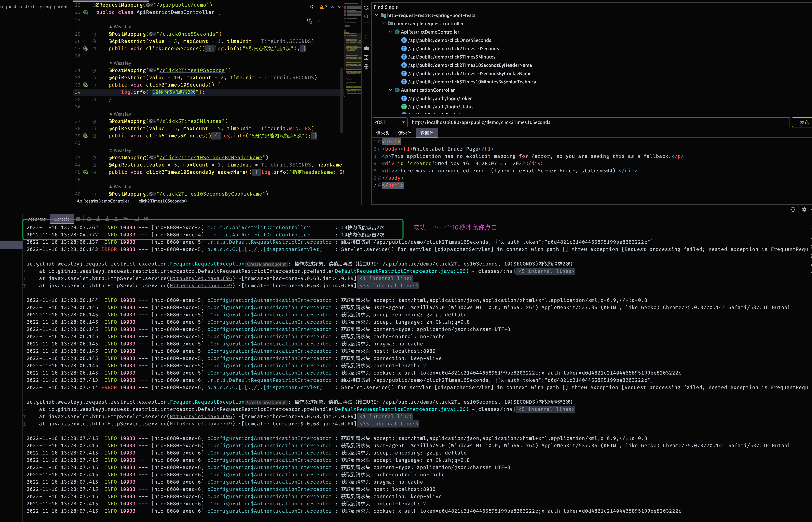Click the Run to Cursor debugger icon
The width and height of the screenshot is (812, 522).
click(x=125, y=219)
